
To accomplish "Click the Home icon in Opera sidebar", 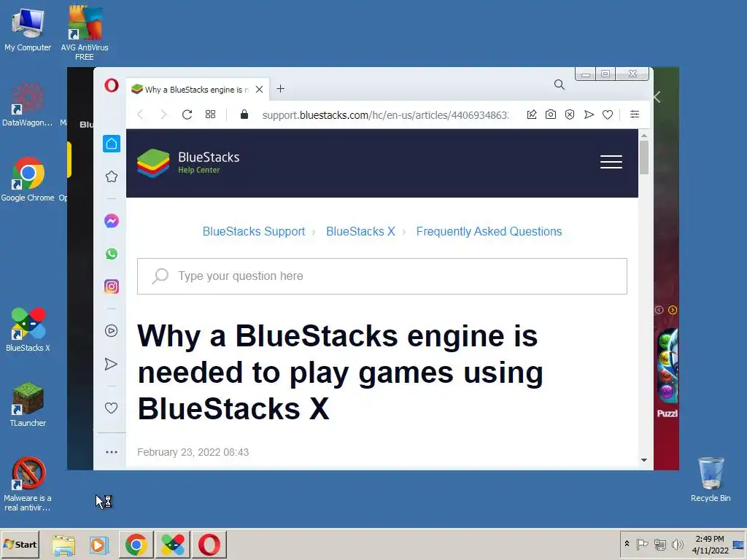I will click(x=112, y=144).
